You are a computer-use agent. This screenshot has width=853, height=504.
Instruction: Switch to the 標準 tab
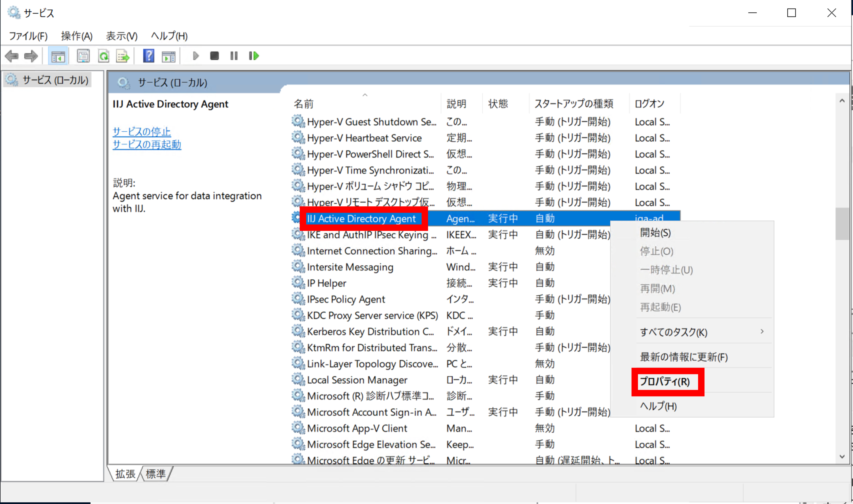coord(156,473)
